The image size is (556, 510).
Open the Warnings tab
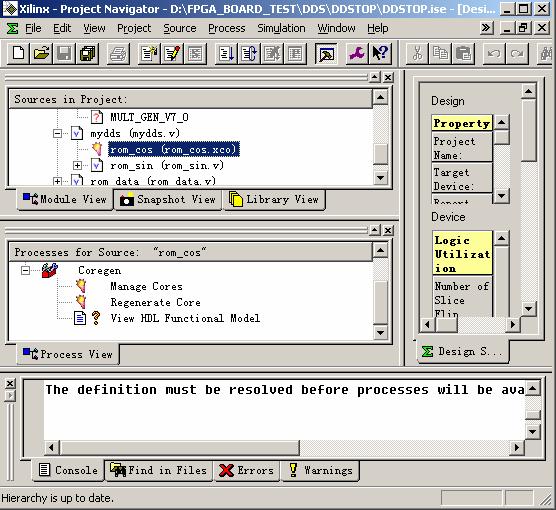[x=321, y=470]
